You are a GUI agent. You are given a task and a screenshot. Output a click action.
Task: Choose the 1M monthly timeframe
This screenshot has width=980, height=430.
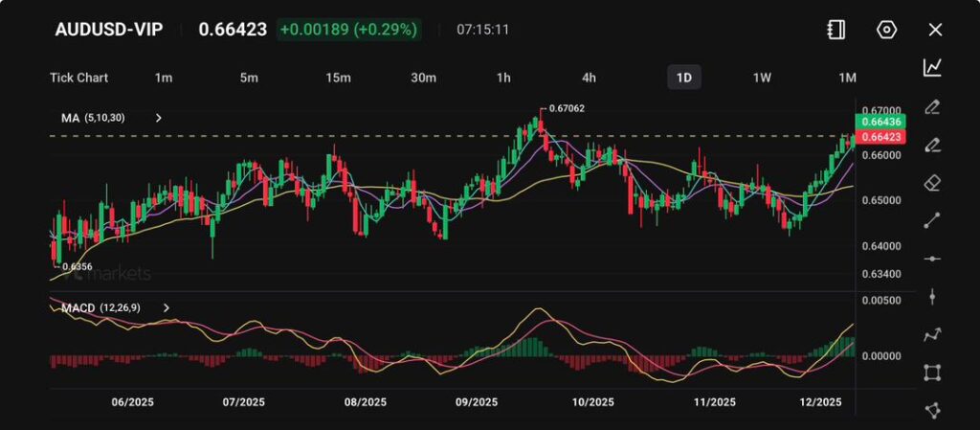(847, 78)
